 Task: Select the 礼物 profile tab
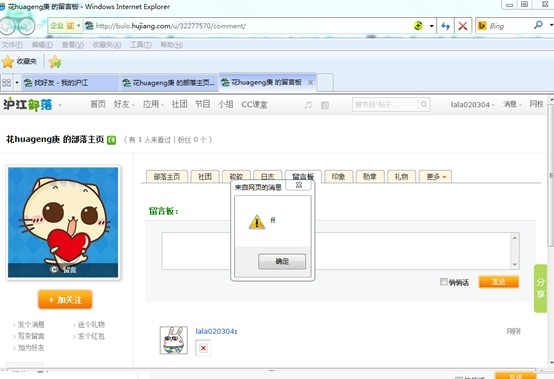click(401, 176)
